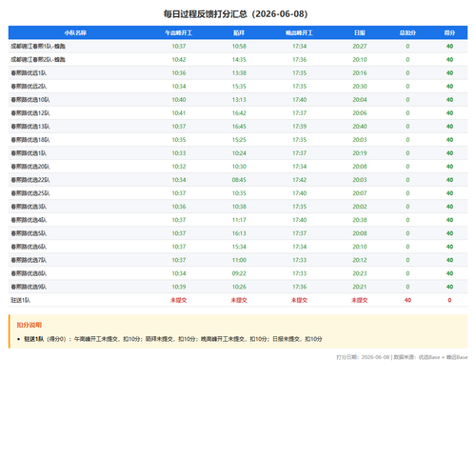
Task: Click the orange 扣分说明 heading
Action: coord(30,325)
